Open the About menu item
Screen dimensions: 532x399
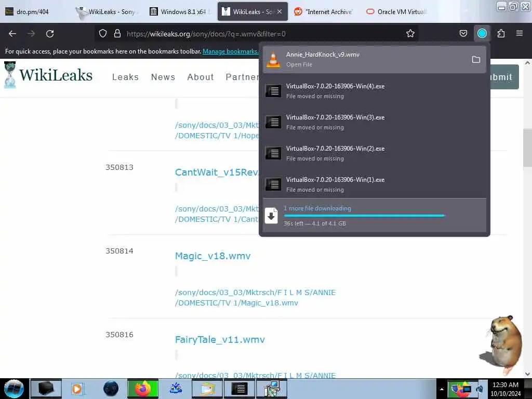[201, 77]
